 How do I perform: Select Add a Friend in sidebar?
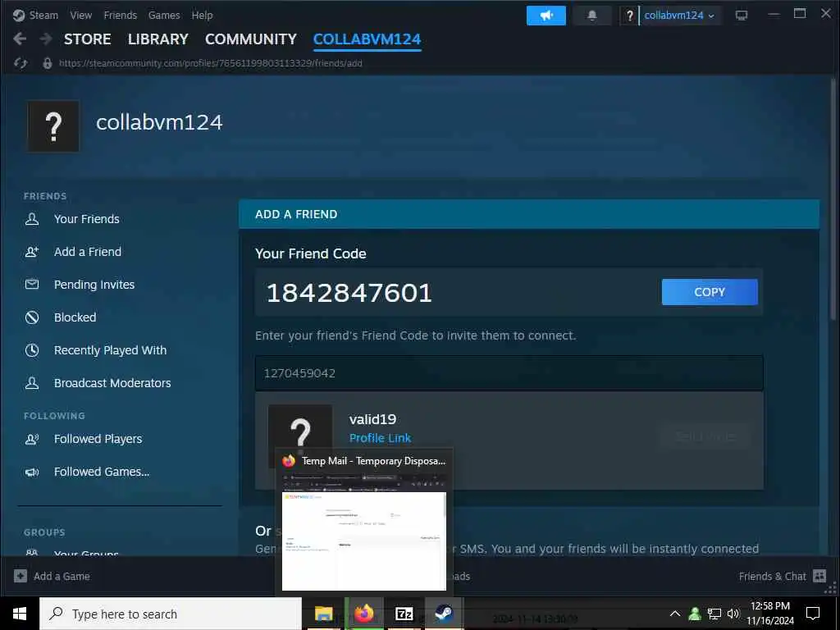pos(87,252)
